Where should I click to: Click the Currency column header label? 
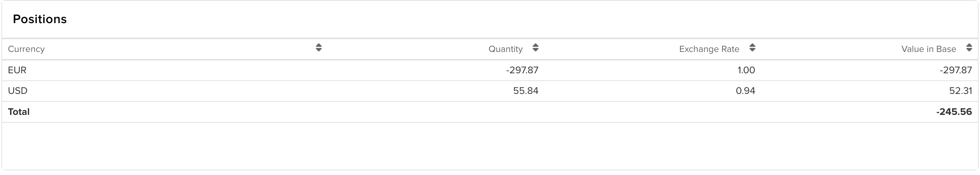click(x=26, y=49)
